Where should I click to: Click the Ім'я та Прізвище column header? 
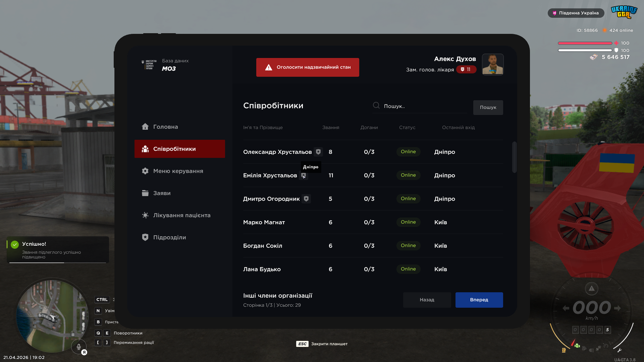click(263, 128)
